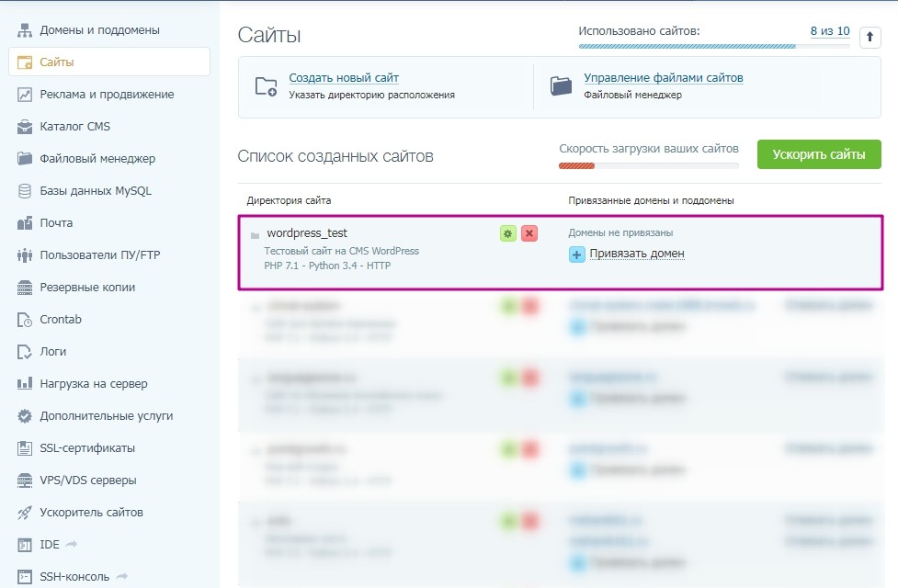Click the SSH-консоль terminal icon
This screenshot has height=588, width=898.
[x=25, y=577]
